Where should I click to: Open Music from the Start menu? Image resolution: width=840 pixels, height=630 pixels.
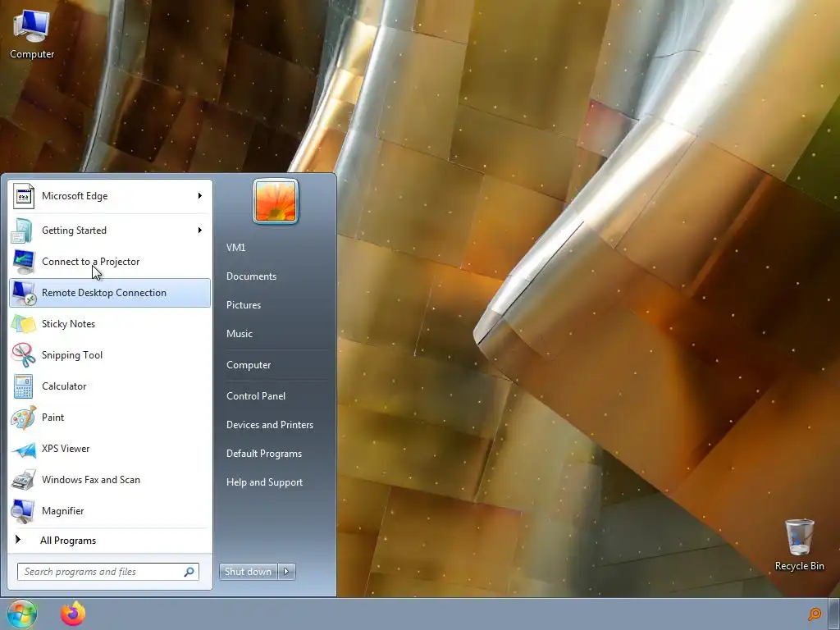(x=240, y=334)
